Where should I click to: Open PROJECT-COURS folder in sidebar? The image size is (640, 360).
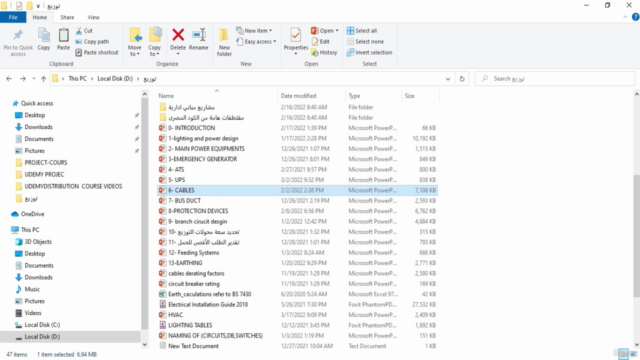coord(46,162)
